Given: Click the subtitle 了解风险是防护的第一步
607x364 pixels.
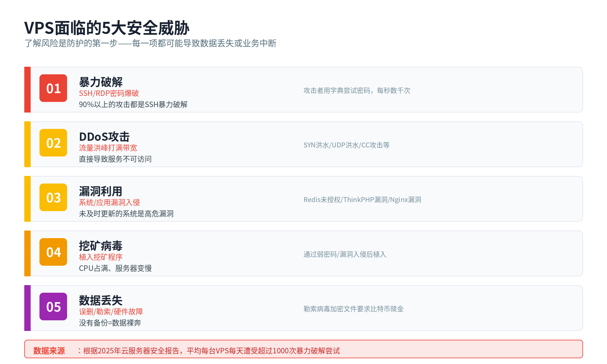Looking at the screenshot, I should click(71, 43).
